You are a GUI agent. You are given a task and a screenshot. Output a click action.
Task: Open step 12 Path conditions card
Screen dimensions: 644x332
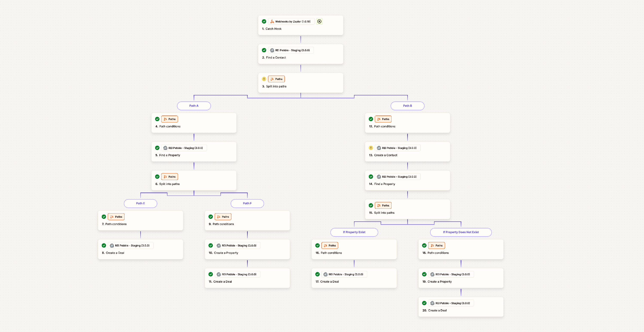click(407, 123)
